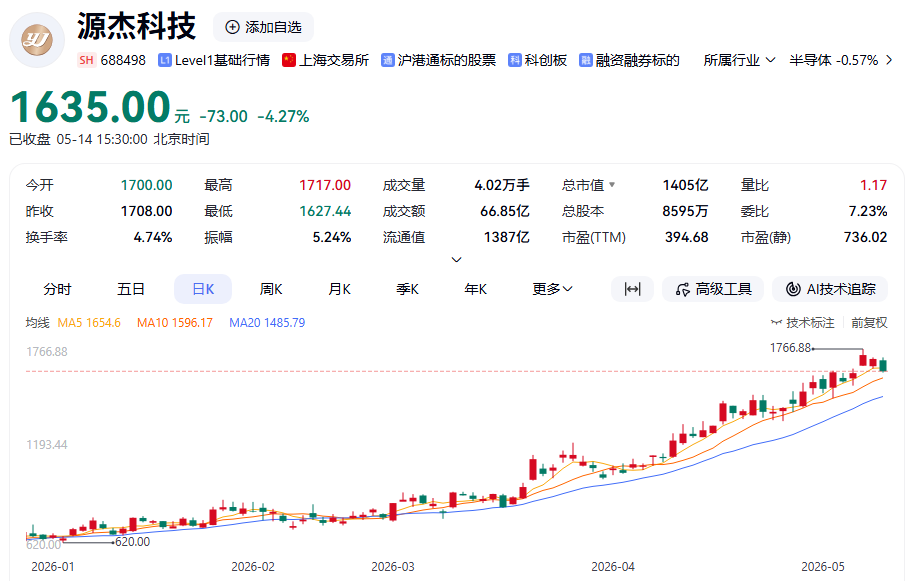Click the 最低 1627.44 value

325,211
